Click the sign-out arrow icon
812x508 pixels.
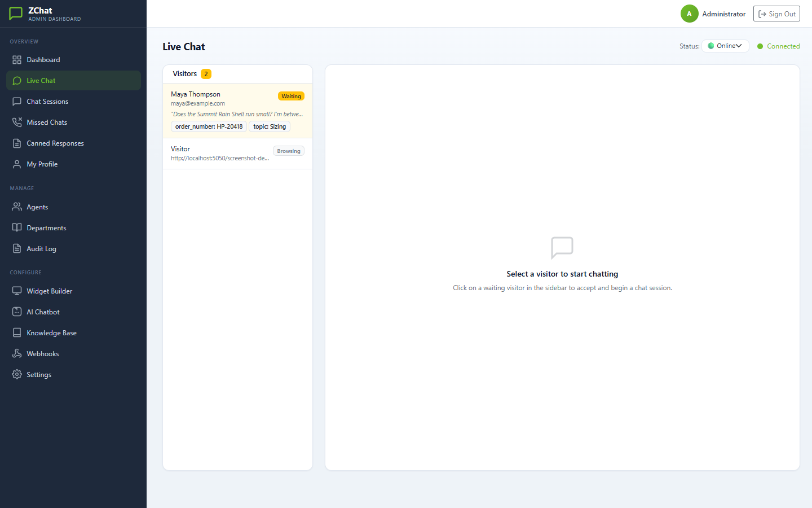point(762,14)
